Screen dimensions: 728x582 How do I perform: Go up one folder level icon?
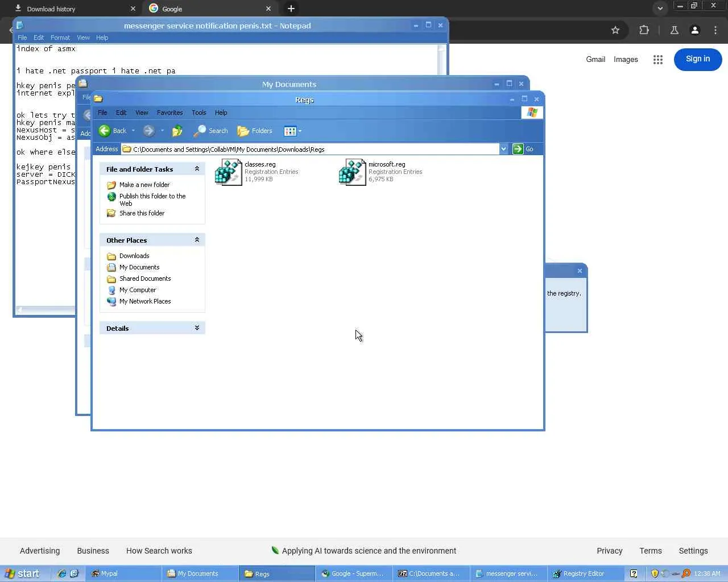177,131
